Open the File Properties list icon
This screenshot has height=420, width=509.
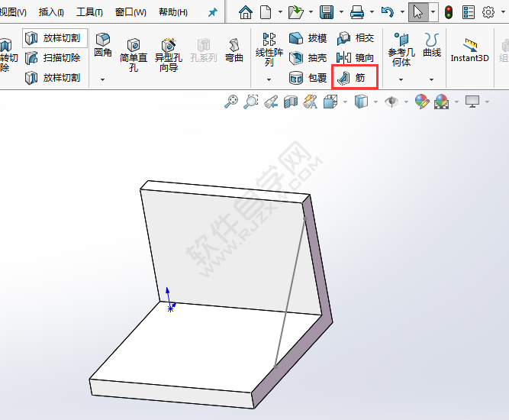468,12
